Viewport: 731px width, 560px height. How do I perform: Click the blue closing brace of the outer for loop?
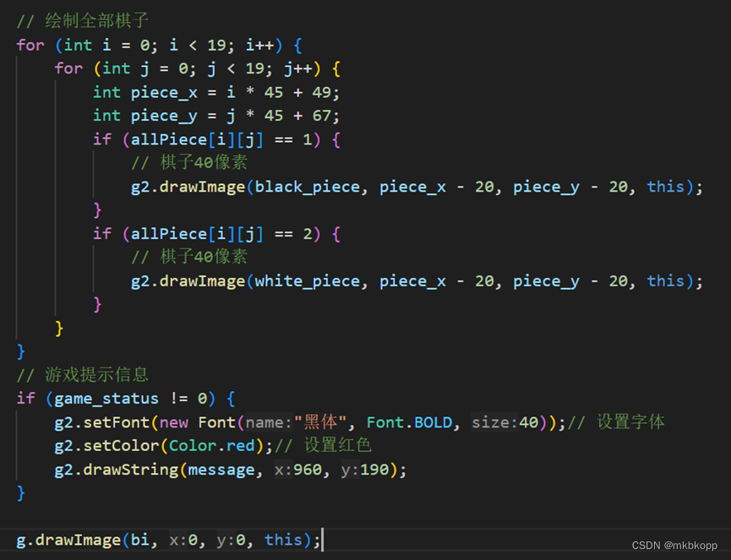tap(21, 351)
